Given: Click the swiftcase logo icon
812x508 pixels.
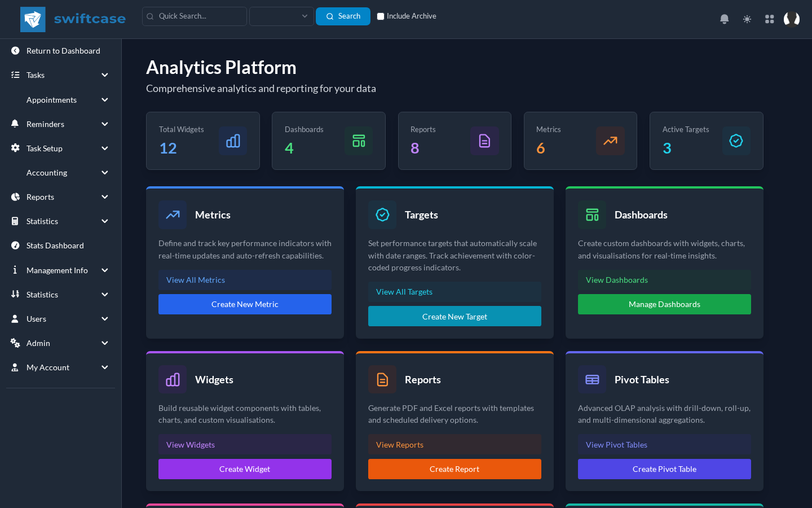Looking at the screenshot, I should coord(33,19).
